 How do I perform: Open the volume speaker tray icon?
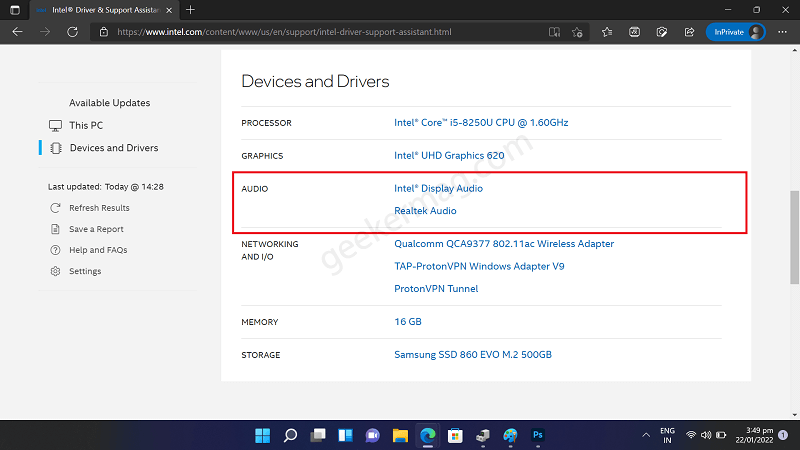tap(706, 435)
